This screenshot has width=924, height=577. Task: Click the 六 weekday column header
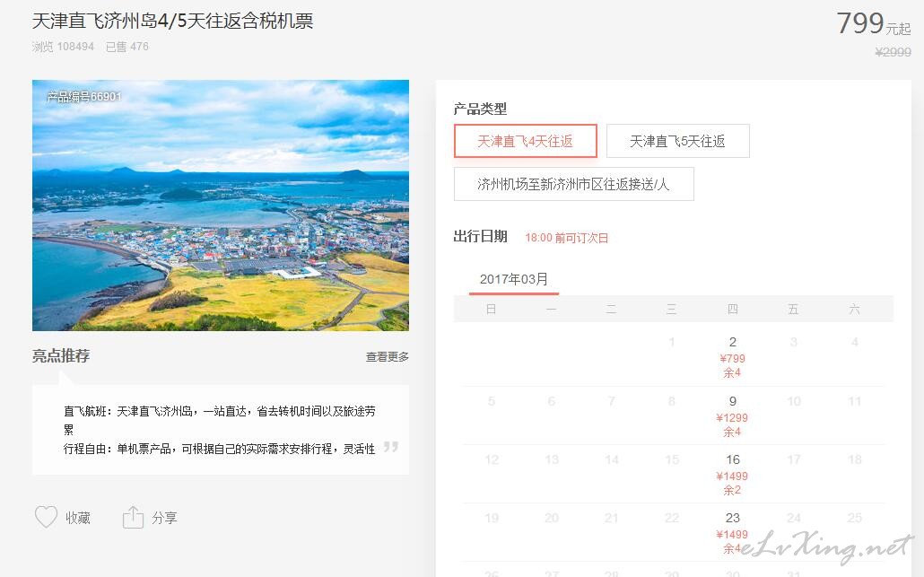(854, 310)
